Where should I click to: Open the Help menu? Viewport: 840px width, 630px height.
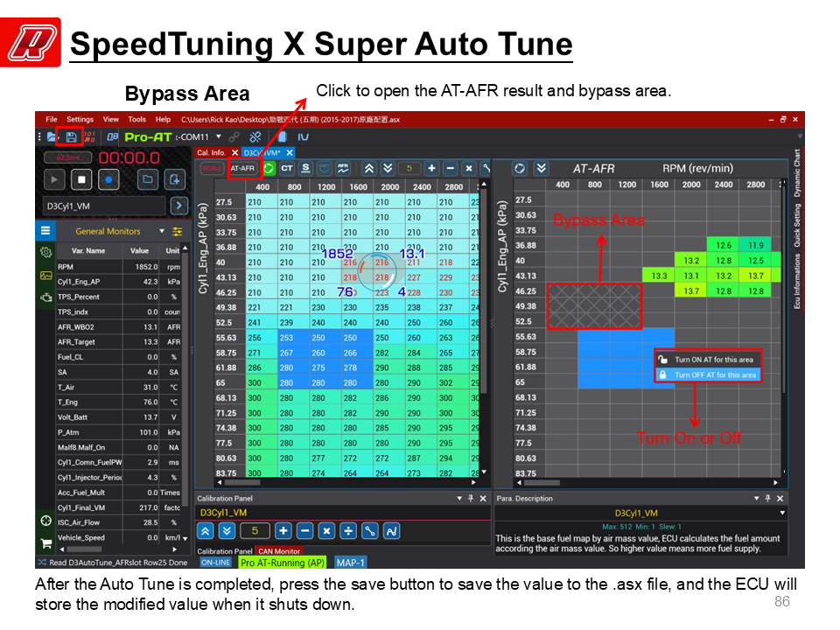coord(163,120)
